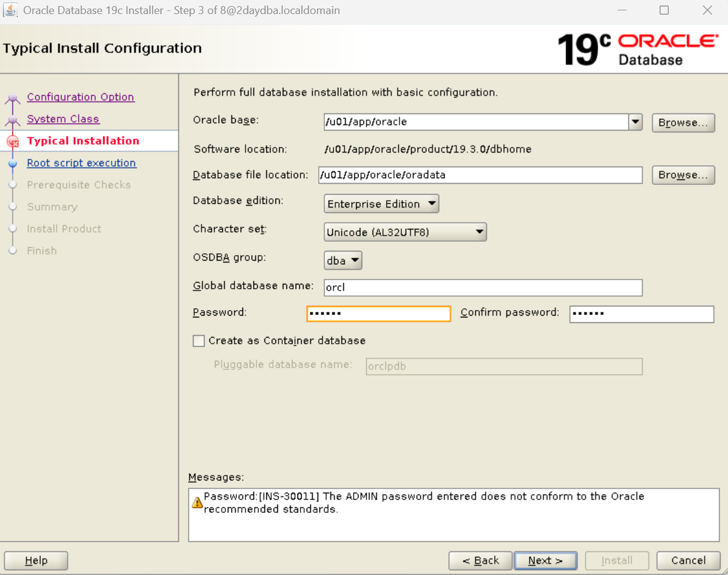
Task: Browse for Oracle base directory
Action: (683, 123)
